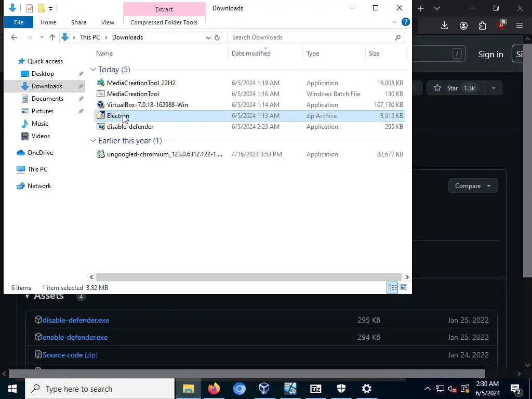Switch to Details view layout
Screen dimensions: 532x399
392,287
